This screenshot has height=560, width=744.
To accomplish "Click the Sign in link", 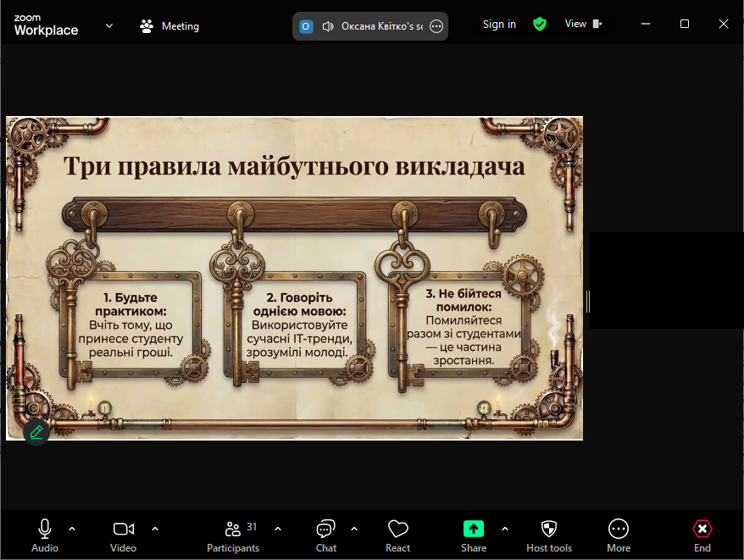I will [x=499, y=25].
